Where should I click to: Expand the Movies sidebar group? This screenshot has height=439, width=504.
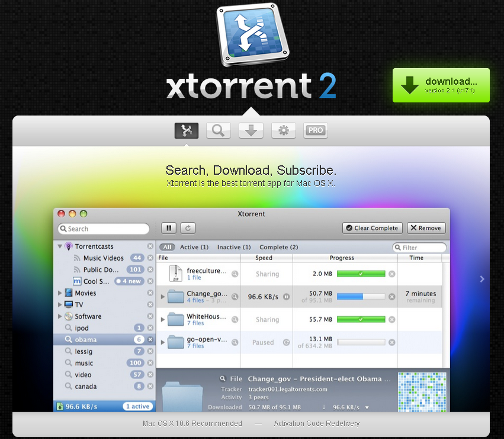point(60,293)
